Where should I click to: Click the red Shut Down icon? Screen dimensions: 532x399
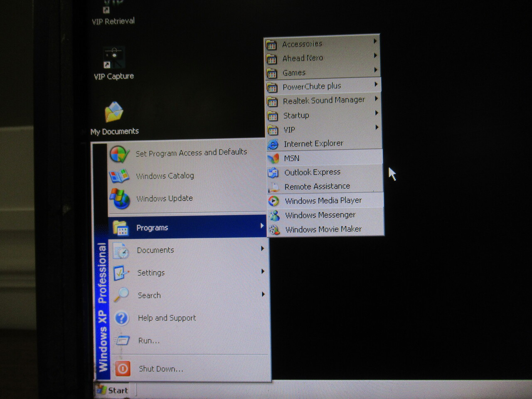(x=123, y=369)
